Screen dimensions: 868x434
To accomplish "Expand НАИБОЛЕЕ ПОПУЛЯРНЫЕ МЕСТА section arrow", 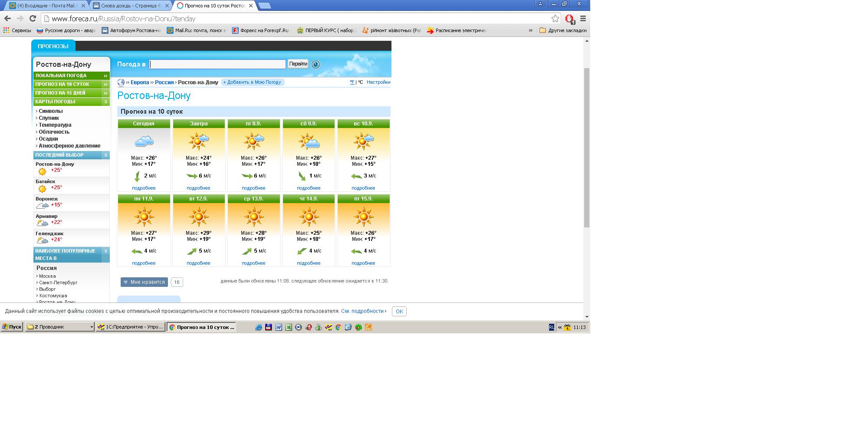I will tap(105, 251).
